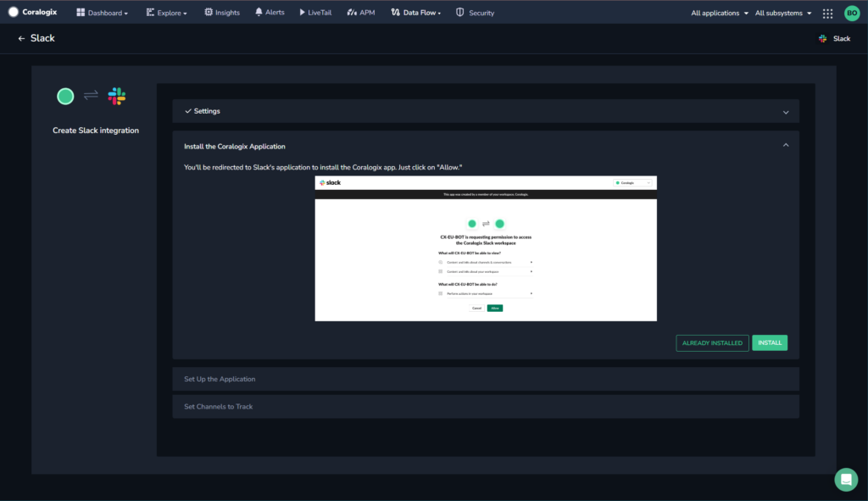The height and width of the screenshot is (501, 868).
Task: Click the ALREADY INSTALLED button
Action: coord(712,343)
